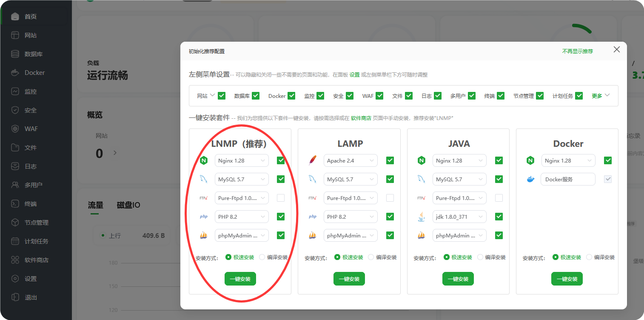Click the 日志 log icon in sidebar

(x=15, y=166)
